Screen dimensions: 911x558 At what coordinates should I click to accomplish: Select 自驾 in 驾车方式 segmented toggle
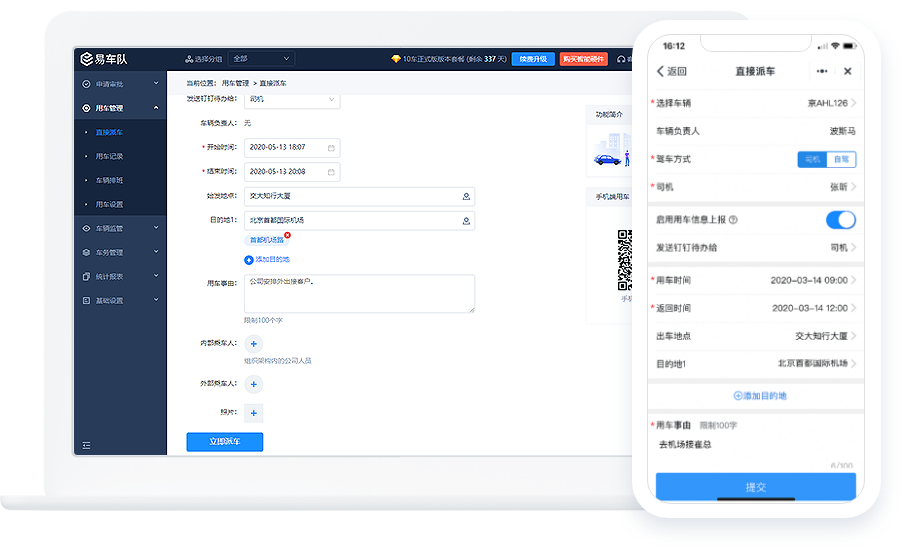pos(841,159)
